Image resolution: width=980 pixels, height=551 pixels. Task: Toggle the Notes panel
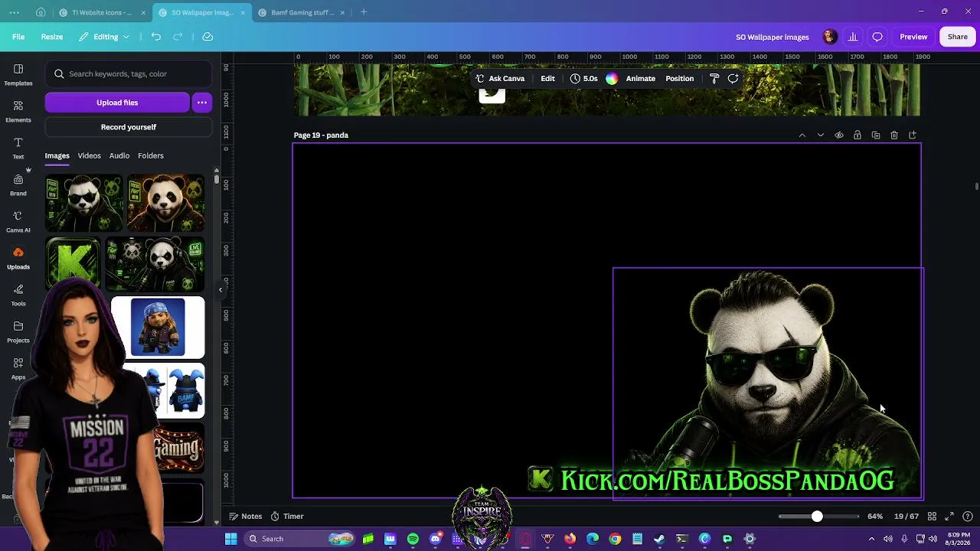[245, 517]
